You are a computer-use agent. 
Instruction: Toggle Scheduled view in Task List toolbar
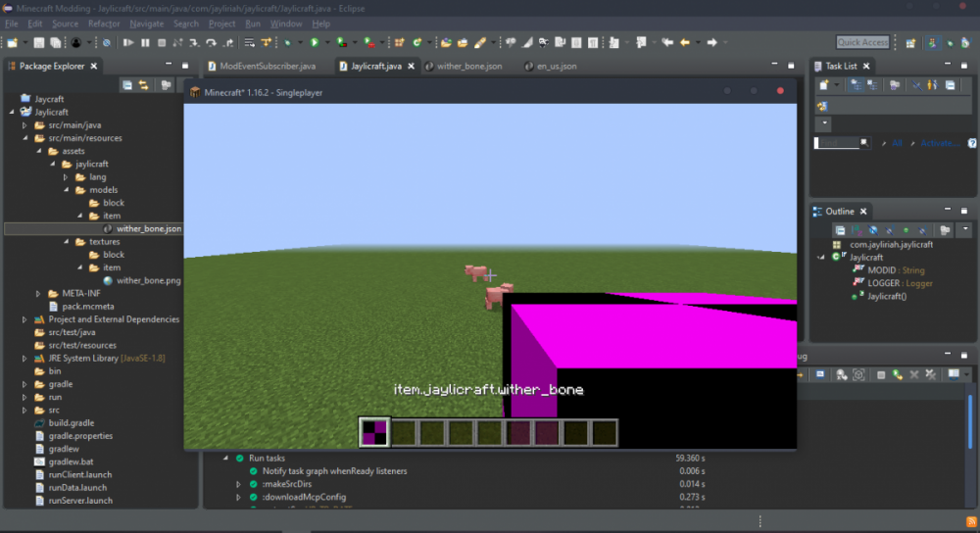872,85
